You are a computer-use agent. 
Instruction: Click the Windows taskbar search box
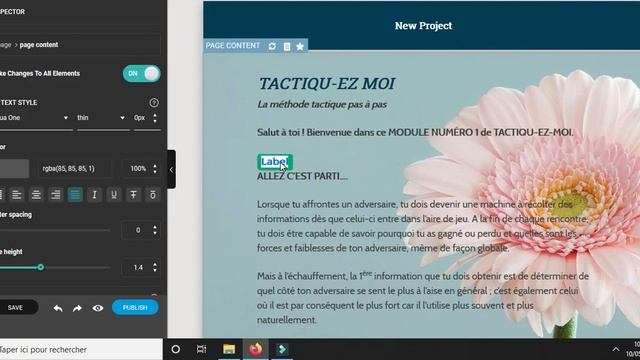point(81,349)
